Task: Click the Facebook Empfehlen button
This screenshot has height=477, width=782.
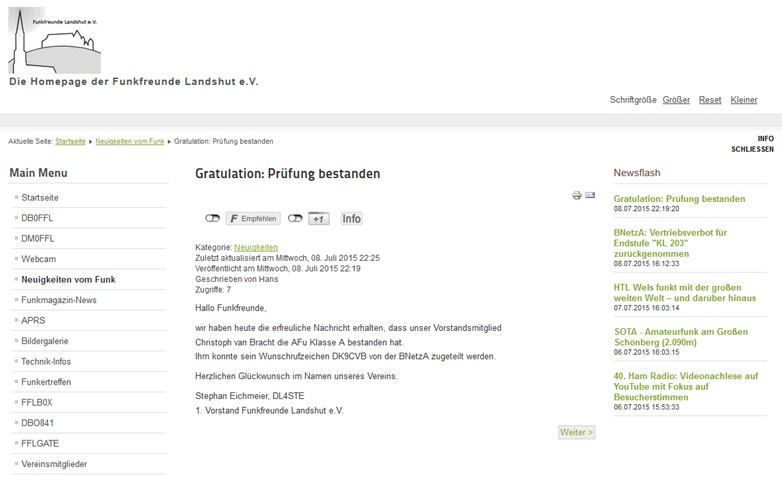Action: click(x=253, y=219)
